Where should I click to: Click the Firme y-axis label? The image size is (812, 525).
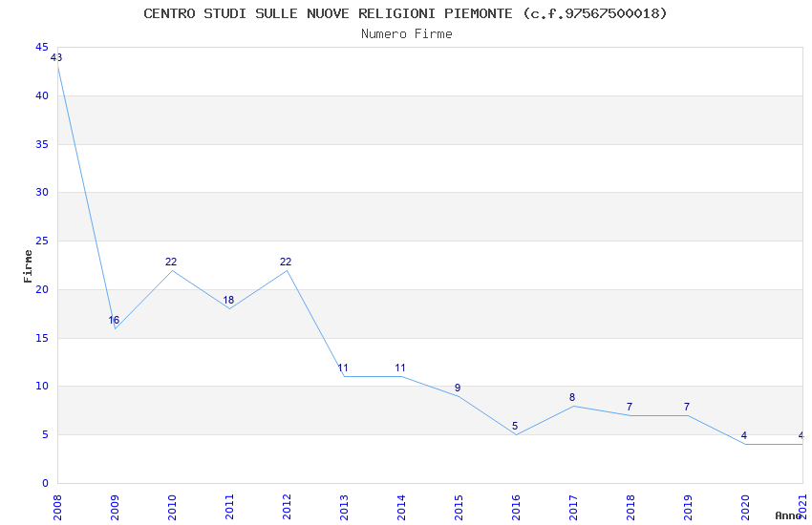(28, 266)
